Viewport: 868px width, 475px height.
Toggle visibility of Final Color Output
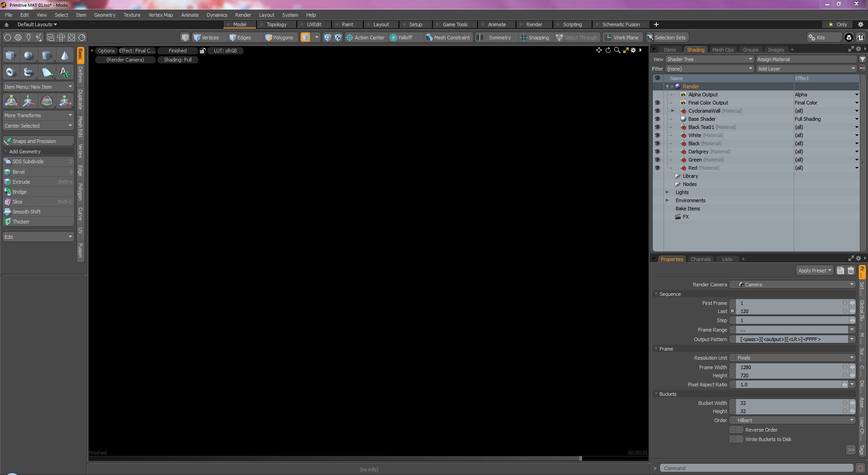[x=657, y=103]
